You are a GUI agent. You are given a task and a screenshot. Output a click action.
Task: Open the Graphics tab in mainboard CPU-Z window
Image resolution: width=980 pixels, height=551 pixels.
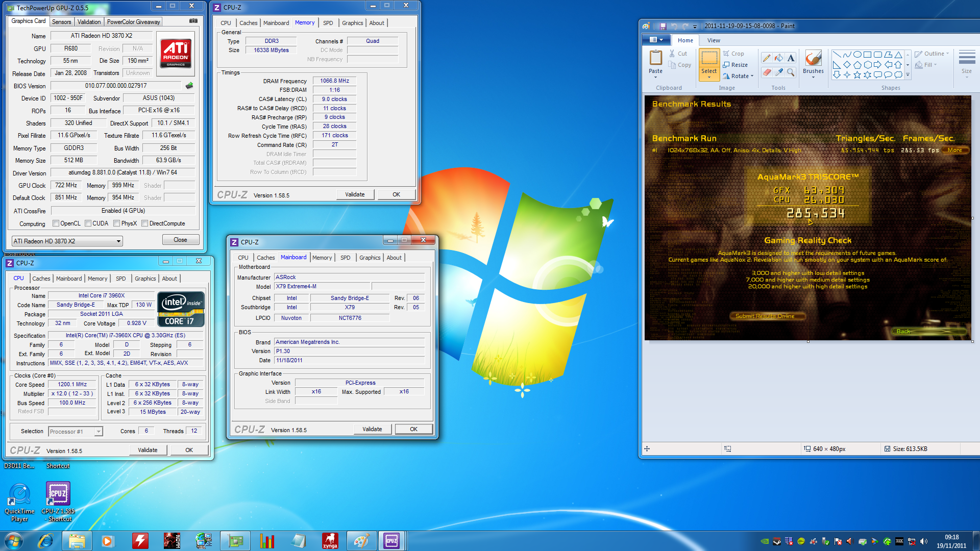coord(370,258)
